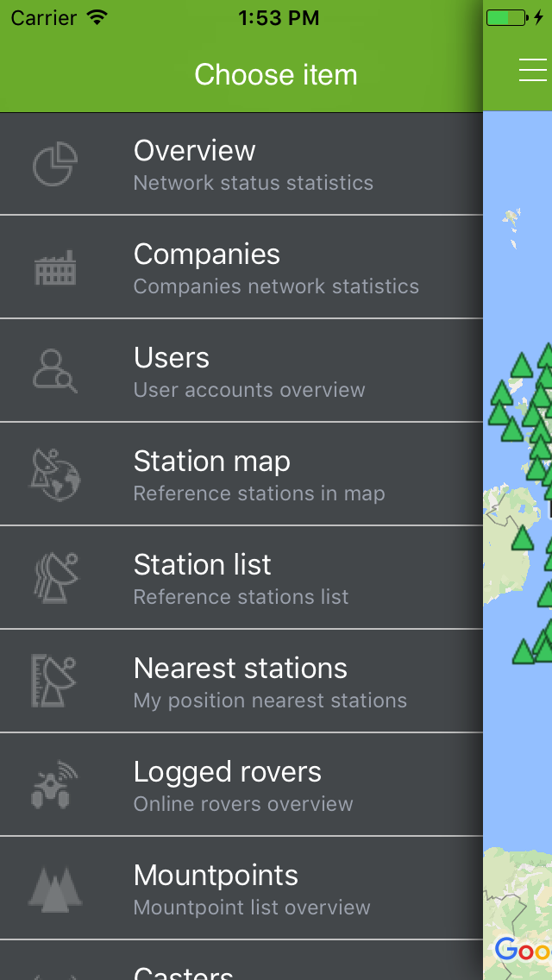Viewport: 552px width, 980px height.
Task: Select Nearest stations entry
Action: coord(241,682)
